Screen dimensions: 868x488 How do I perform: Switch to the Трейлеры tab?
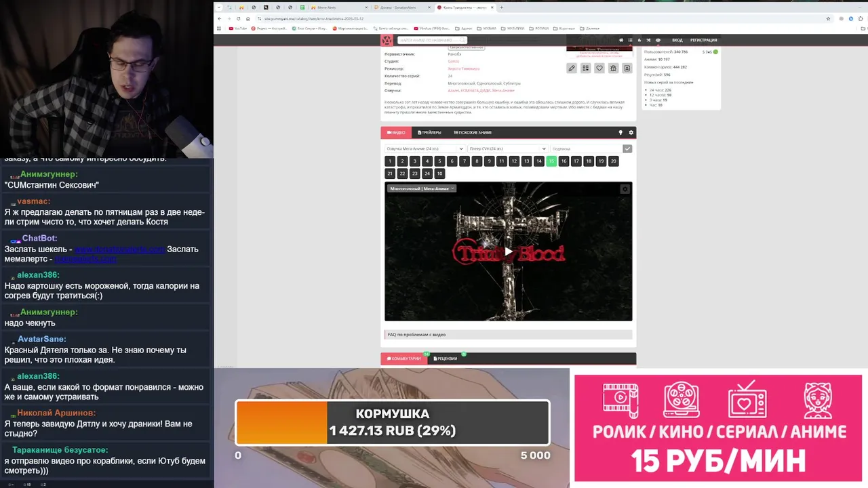[429, 133]
